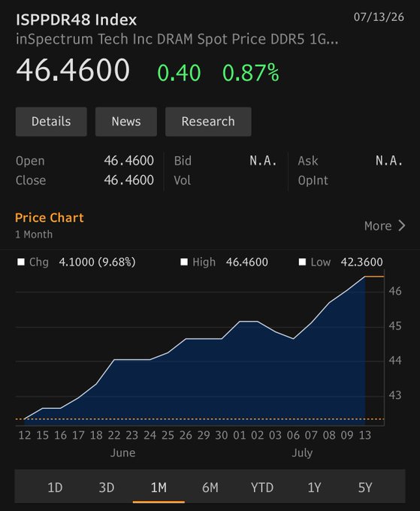Click the Ask N.A. value
420x511 pixels.
[x=389, y=161]
